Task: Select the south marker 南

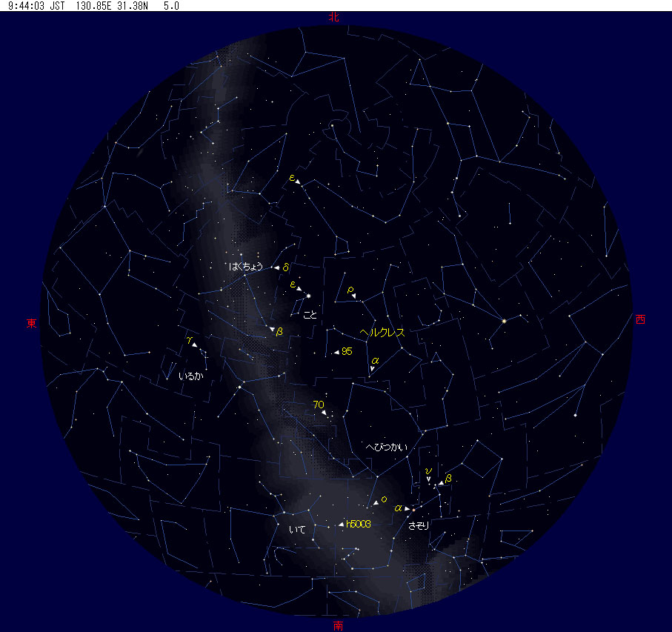Action: (x=338, y=625)
